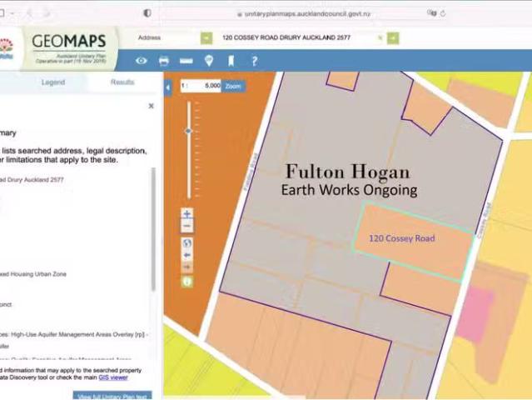532x400 pixels.
Task: Go to previous map extent arrow
Action: (x=187, y=255)
